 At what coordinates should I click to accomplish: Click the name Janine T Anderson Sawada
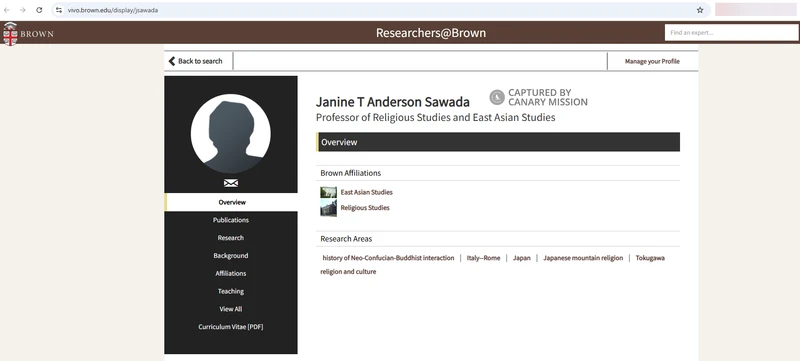[392, 102]
